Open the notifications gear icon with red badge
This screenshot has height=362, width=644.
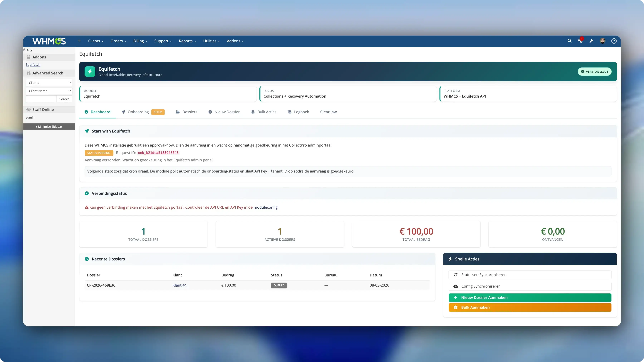580,41
